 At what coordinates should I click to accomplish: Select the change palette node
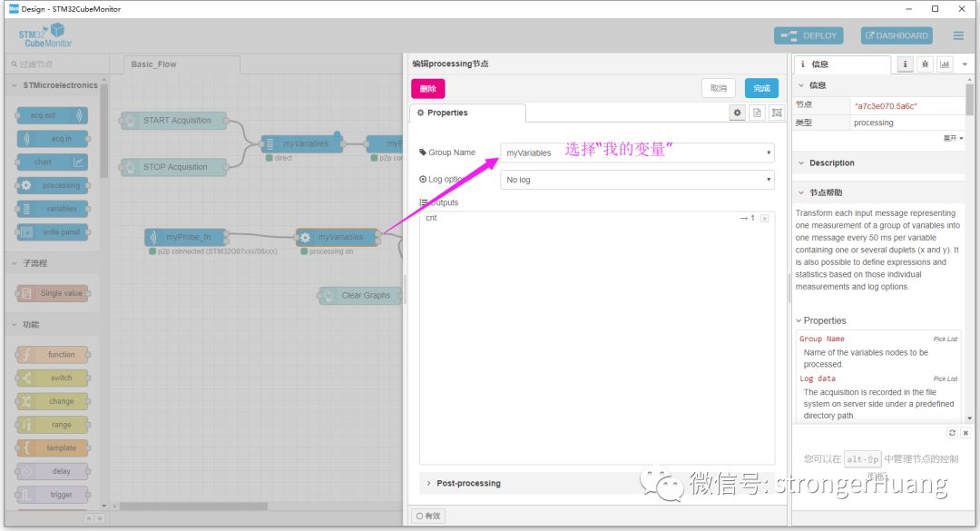click(x=53, y=401)
